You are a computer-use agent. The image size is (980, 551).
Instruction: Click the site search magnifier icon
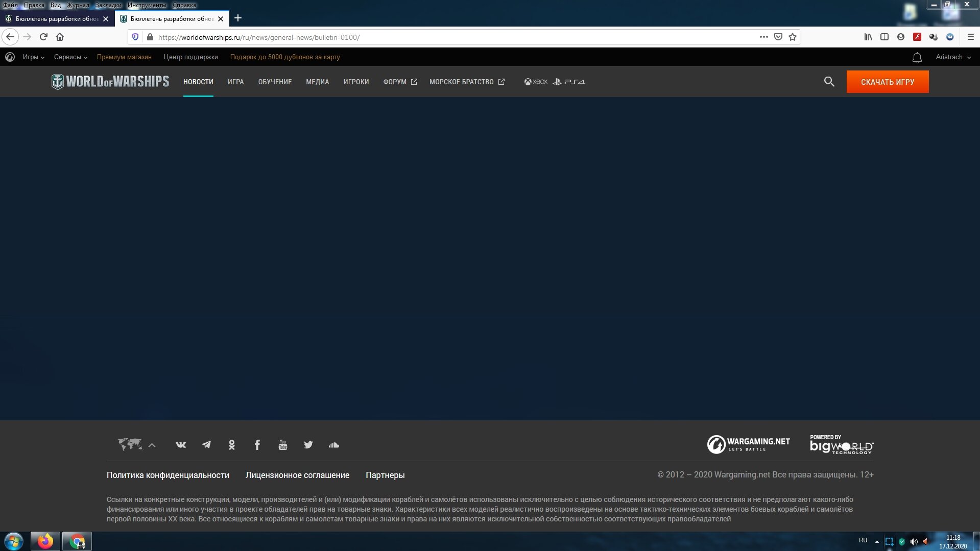(x=829, y=82)
